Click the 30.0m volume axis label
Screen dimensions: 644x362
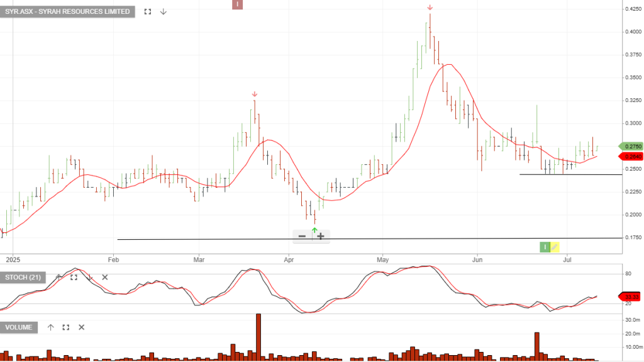[x=633, y=320]
